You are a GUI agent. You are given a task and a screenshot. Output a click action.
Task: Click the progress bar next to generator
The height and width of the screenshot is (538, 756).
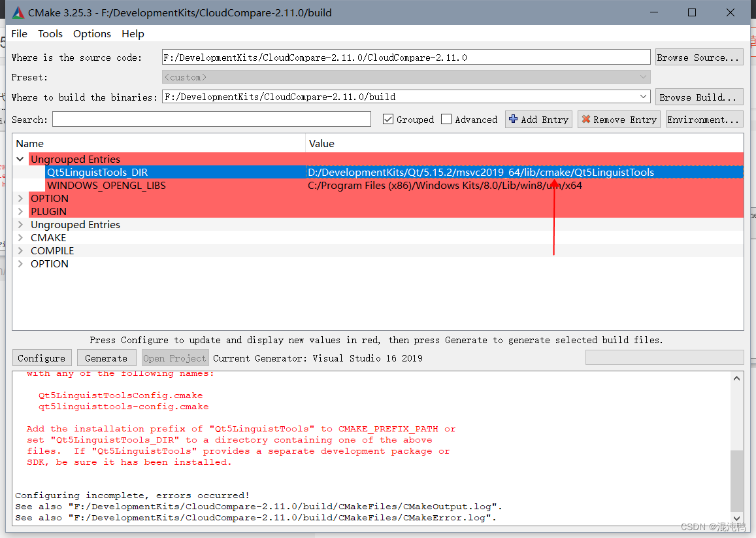pyautogui.click(x=665, y=357)
